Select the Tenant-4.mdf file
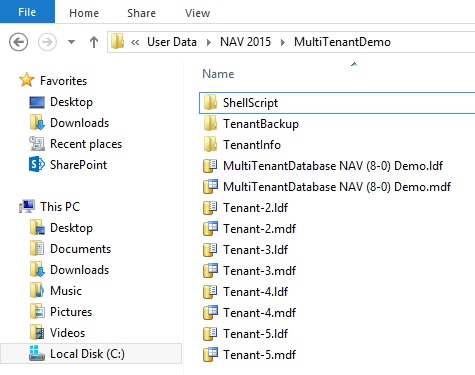 [259, 313]
